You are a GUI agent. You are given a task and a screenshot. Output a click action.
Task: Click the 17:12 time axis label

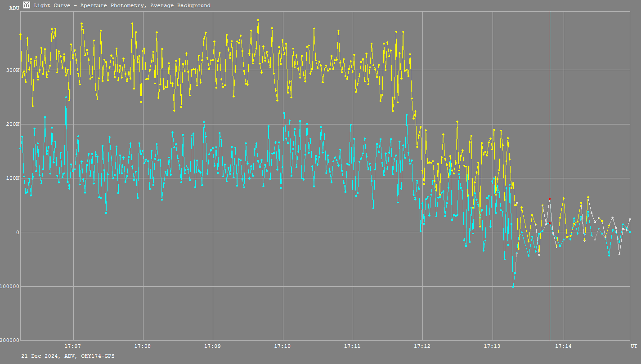422,346
